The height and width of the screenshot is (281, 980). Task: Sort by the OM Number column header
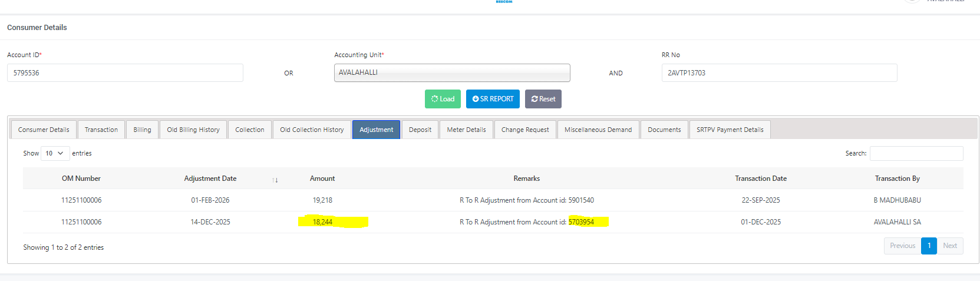coord(81,178)
